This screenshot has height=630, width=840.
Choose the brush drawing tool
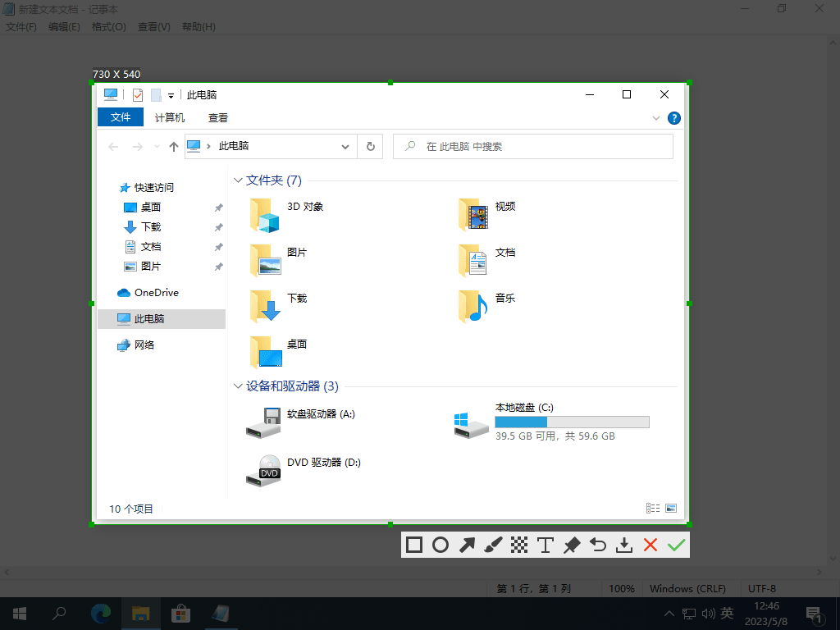[x=493, y=545]
